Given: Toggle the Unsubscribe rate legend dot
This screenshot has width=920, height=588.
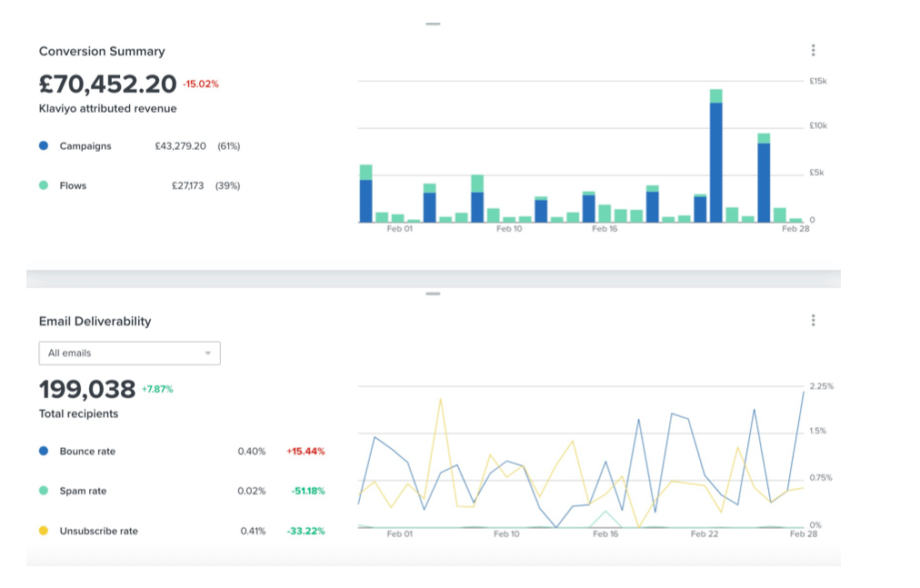Looking at the screenshot, I should (x=44, y=531).
